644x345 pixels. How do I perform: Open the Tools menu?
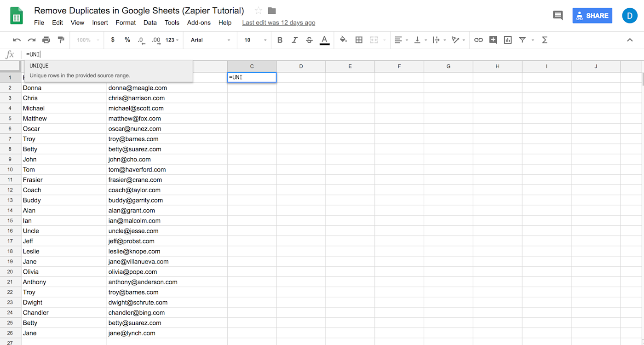pos(172,23)
